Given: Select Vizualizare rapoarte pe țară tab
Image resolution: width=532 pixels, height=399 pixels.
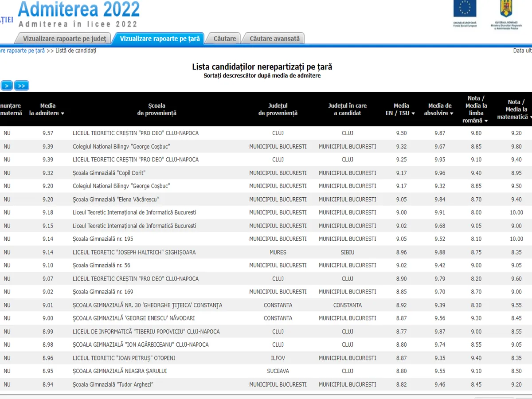Looking at the screenshot, I should pos(160,39).
